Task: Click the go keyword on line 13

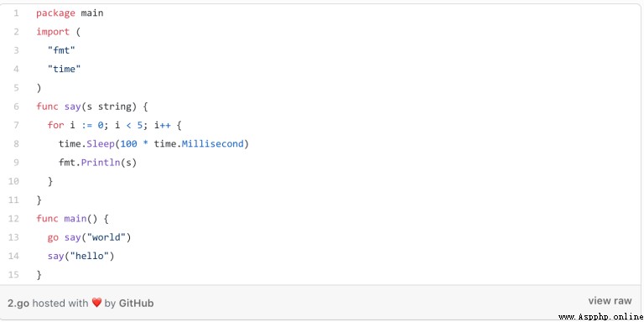Action: [53, 238]
